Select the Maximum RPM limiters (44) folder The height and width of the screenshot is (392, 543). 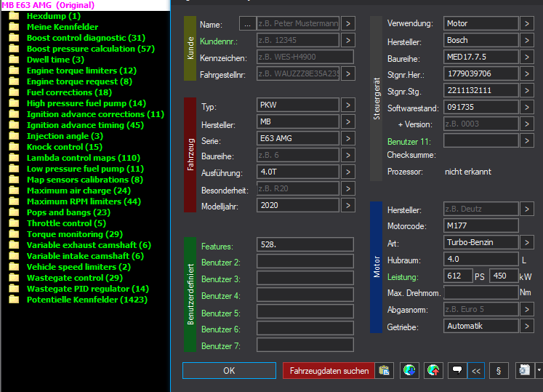(x=84, y=201)
